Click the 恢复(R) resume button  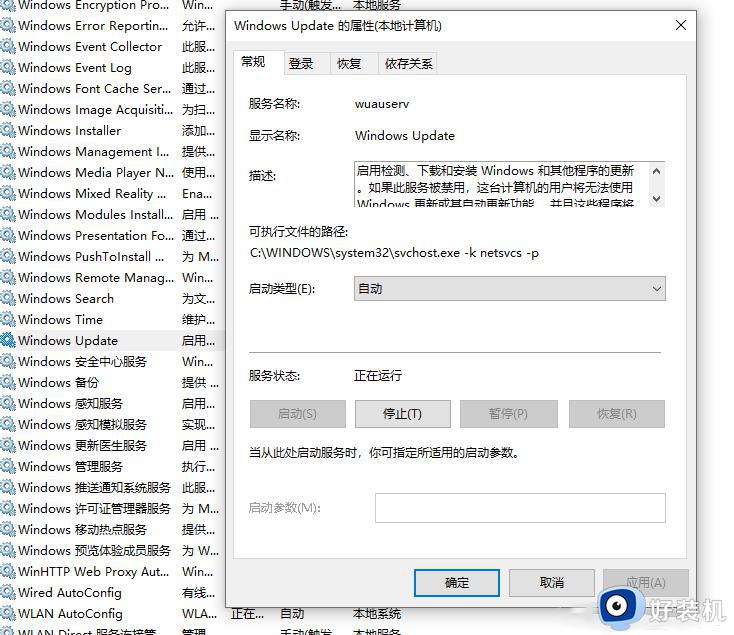(x=617, y=414)
